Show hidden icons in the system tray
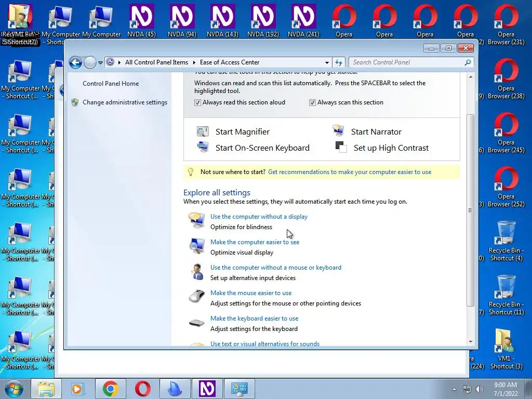The height and width of the screenshot is (399, 532). pyautogui.click(x=454, y=389)
